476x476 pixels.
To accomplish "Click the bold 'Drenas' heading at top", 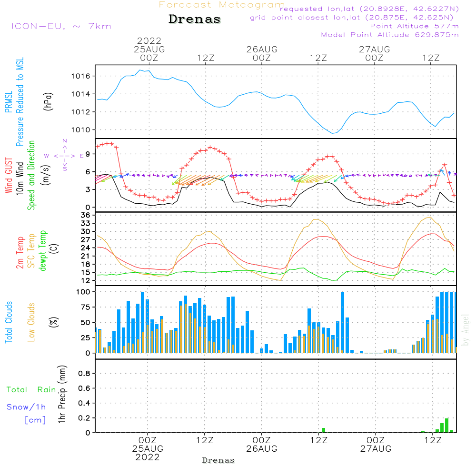I will (195, 19).
